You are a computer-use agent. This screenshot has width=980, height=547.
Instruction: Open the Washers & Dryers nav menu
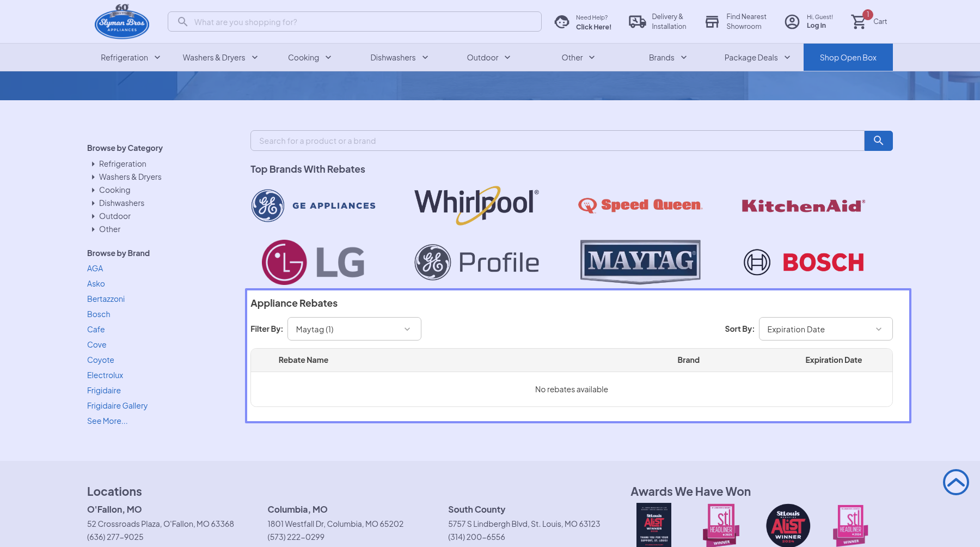click(x=220, y=58)
